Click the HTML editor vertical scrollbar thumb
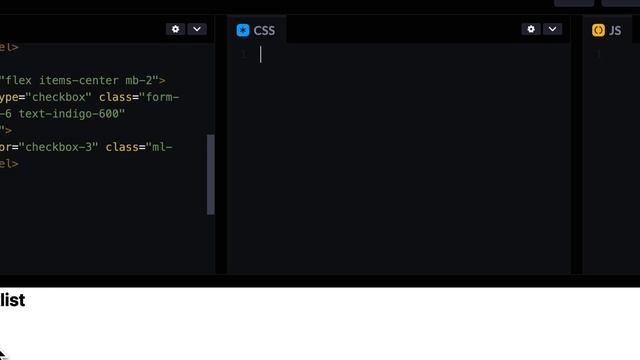640x360 pixels. 211,174
